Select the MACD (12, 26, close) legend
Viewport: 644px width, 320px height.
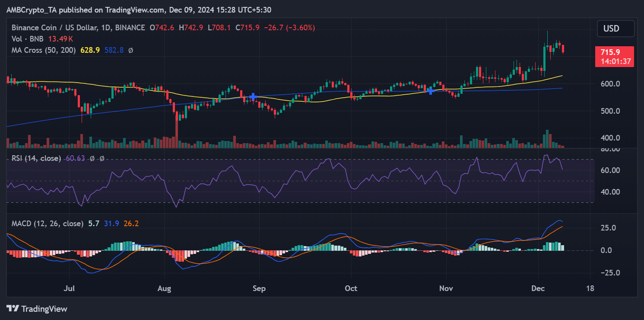47,224
